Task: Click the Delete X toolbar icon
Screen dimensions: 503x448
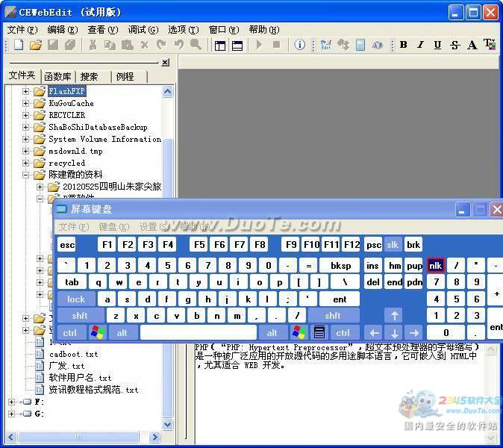Action: coord(144,45)
